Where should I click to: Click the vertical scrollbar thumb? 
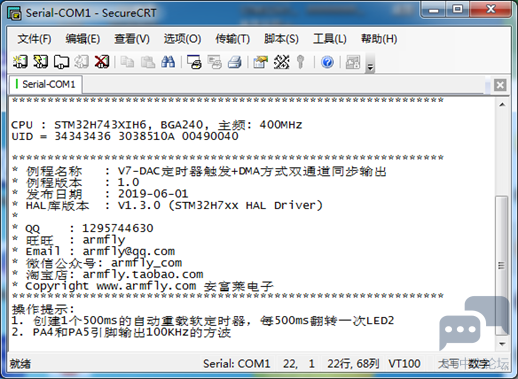coord(502,265)
